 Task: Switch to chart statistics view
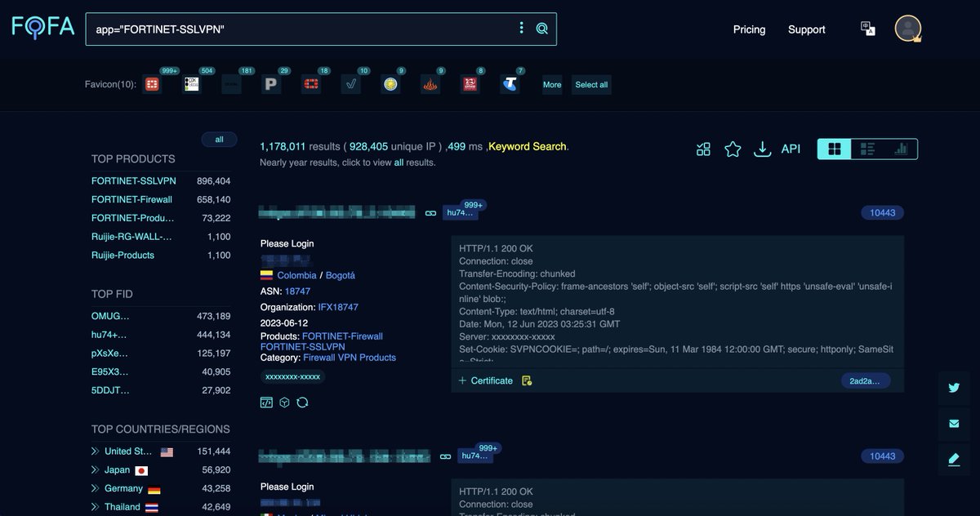pyautogui.click(x=901, y=149)
